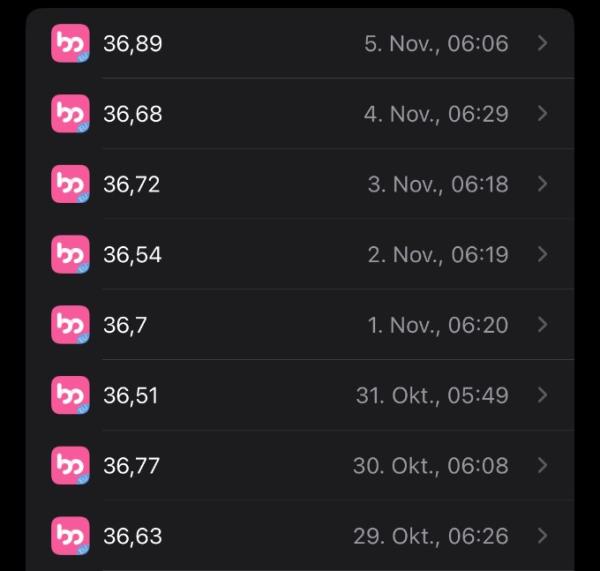Tap the pink app icon beside 36,54
Image resolution: width=600 pixels, height=571 pixels.
click(x=70, y=255)
